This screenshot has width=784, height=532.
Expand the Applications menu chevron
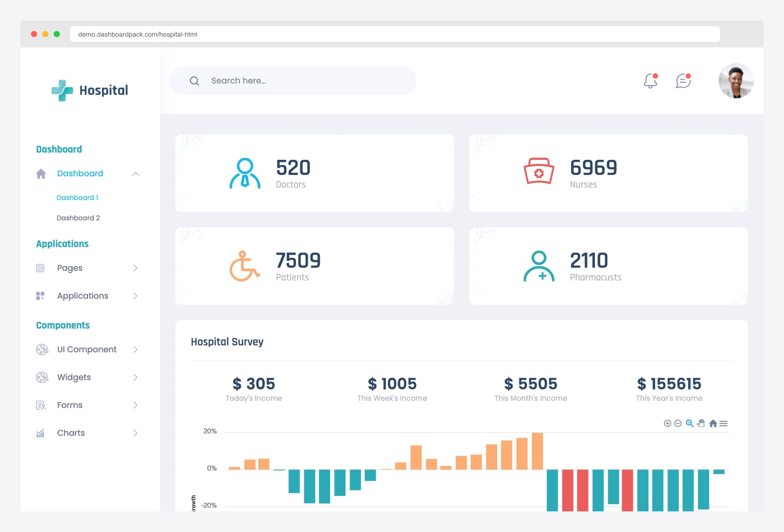point(136,296)
